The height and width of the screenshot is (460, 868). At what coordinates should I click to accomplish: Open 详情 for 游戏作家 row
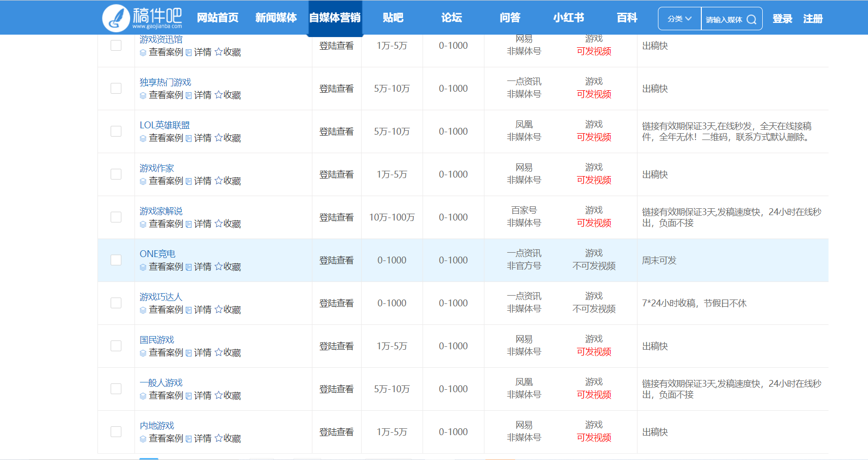point(198,181)
